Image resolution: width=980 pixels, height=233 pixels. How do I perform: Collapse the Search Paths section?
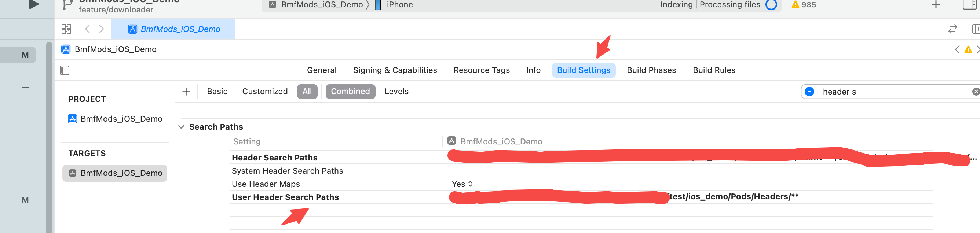[x=182, y=127]
